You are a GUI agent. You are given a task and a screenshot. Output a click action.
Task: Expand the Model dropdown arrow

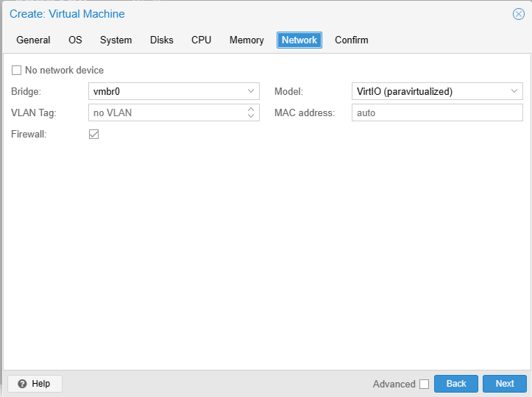click(514, 91)
